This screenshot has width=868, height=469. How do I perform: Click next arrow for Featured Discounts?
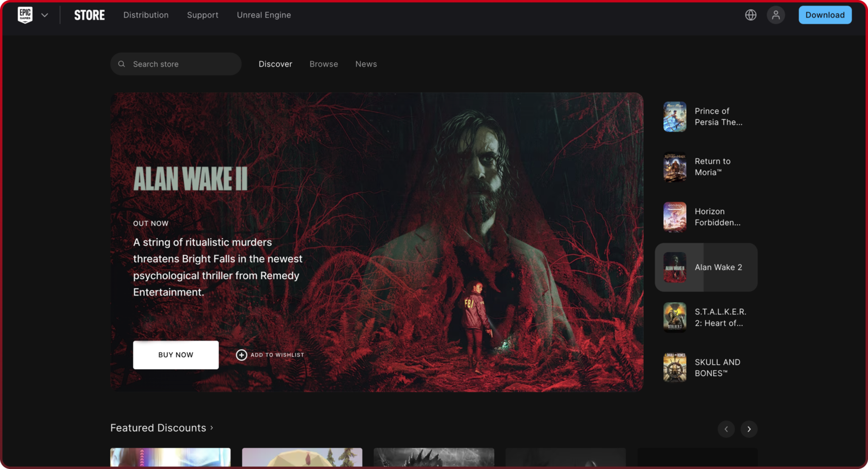point(749,429)
